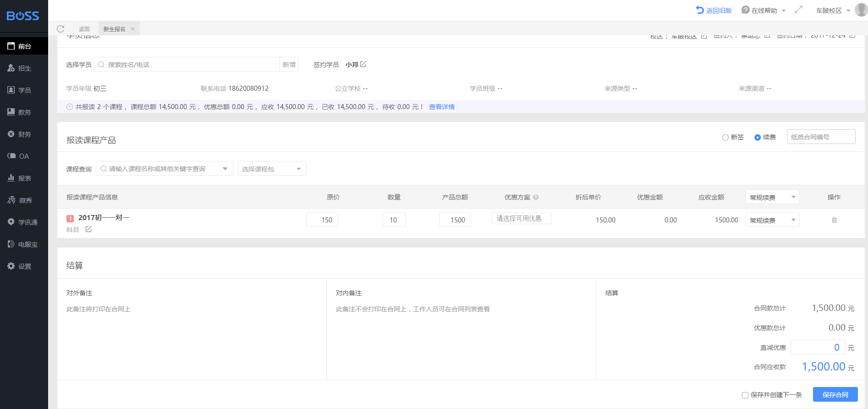Open the 查看详情 link
868x409 pixels.
pos(442,107)
